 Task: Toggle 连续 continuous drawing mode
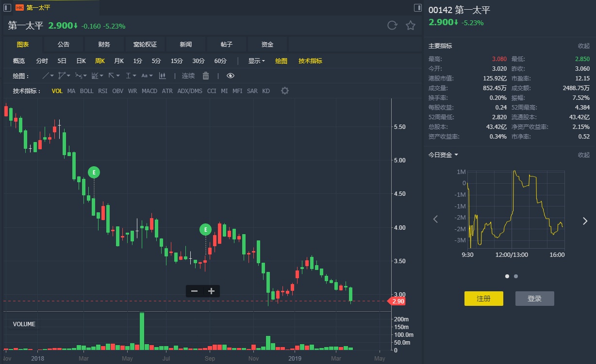pyautogui.click(x=188, y=76)
